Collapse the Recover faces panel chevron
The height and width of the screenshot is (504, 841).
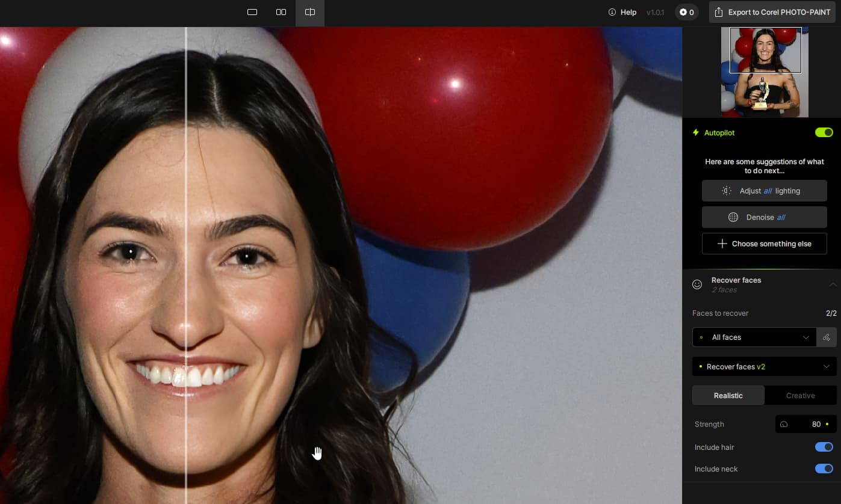tap(833, 284)
